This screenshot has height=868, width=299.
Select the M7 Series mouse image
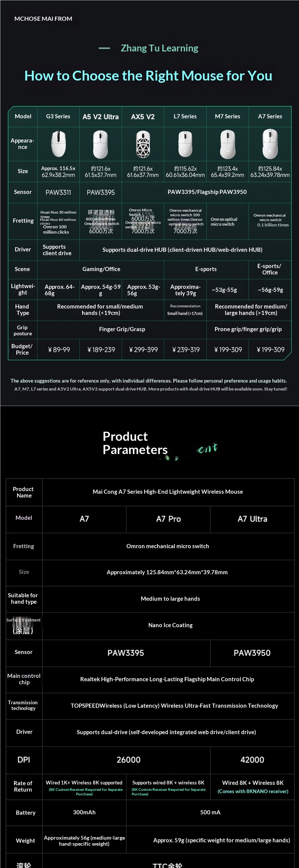click(227, 144)
